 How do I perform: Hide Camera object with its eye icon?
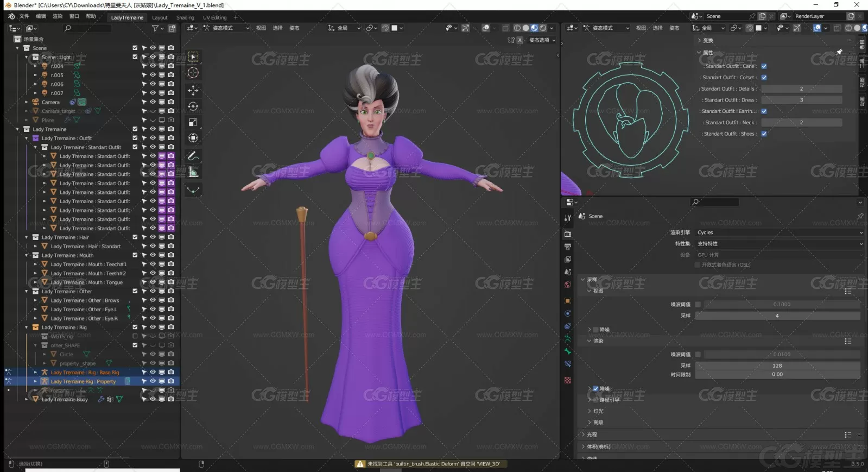153,102
